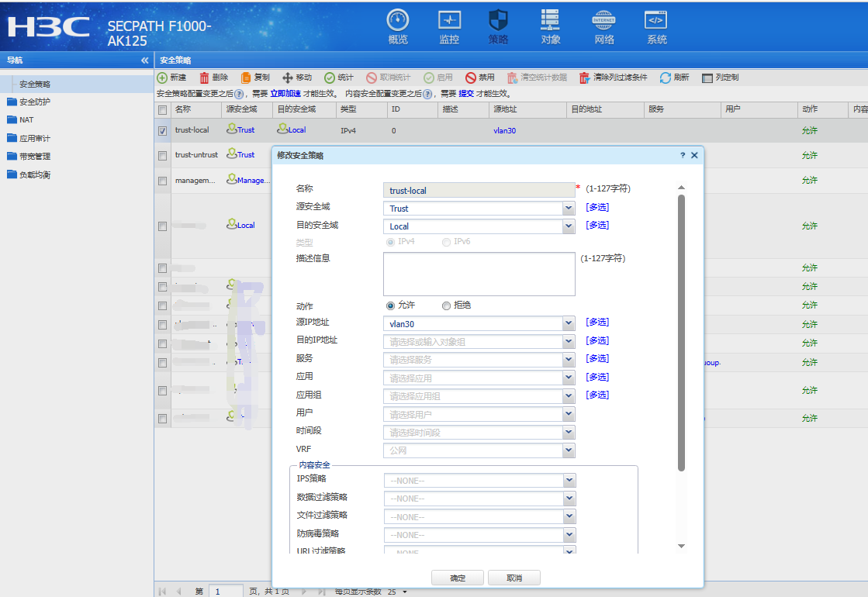Open the IPS策略 dropdown
Screen dimensions: 868x597
(x=569, y=480)
